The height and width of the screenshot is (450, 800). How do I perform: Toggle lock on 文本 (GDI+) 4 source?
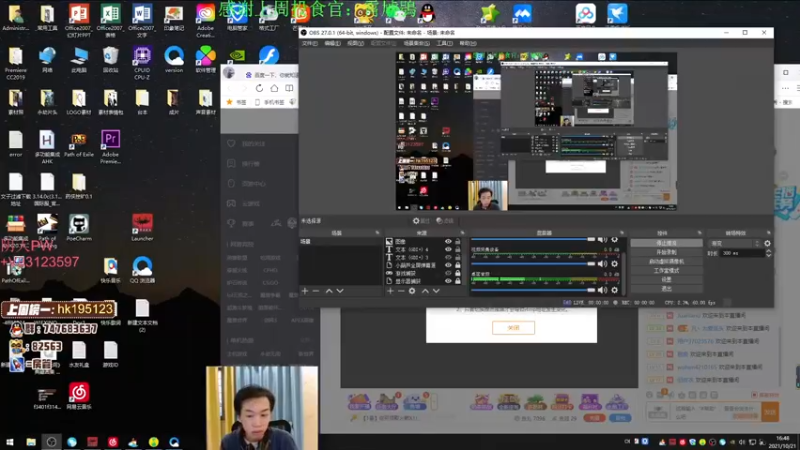coord(458,249)
